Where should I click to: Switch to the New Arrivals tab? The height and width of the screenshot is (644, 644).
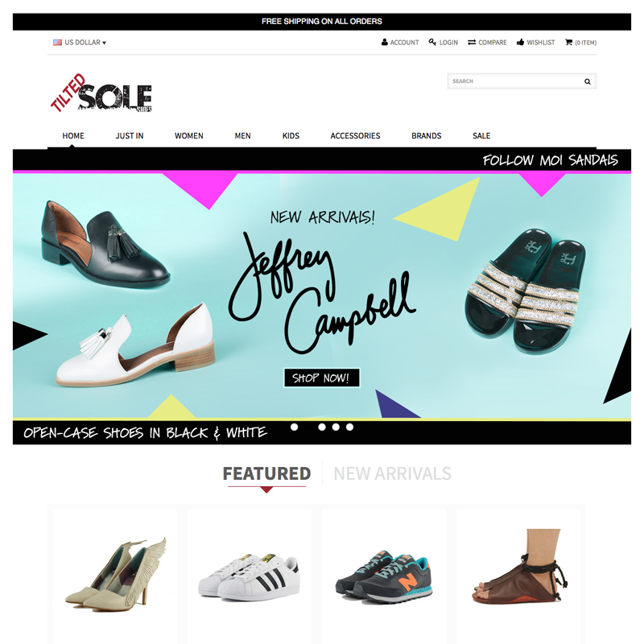[x=392, y=473]
